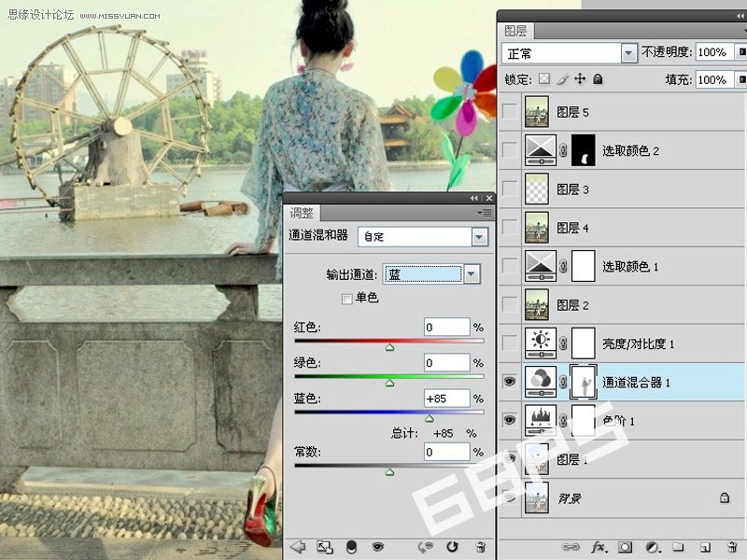This screenshot has width=747, height=560.
Task: Toggle expanded view icon in Adjustments panel
Action: click(x=324, y=547)
